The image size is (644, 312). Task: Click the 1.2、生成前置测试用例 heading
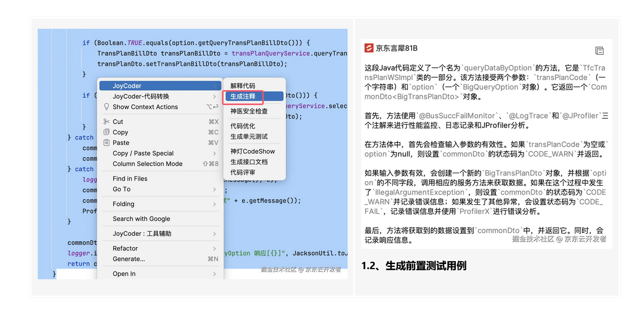(x=414, y=266)
